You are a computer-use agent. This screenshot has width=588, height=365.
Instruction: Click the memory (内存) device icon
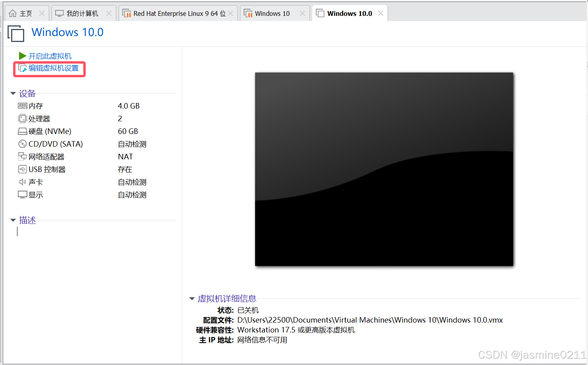22,106
